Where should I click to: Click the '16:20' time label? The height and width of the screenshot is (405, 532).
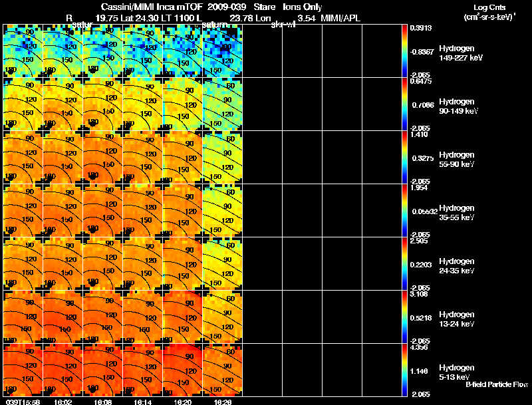pyautogui.click(x=182, y=402)
